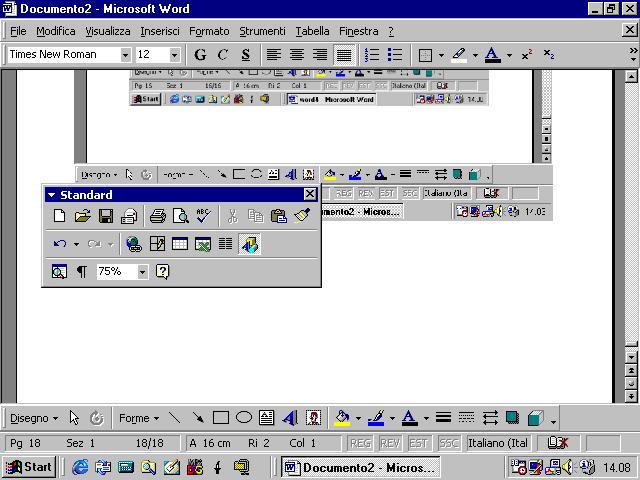Click the Windows Start button
The width and height of the screenshot is (640, 480).
(x=29, y=467)
